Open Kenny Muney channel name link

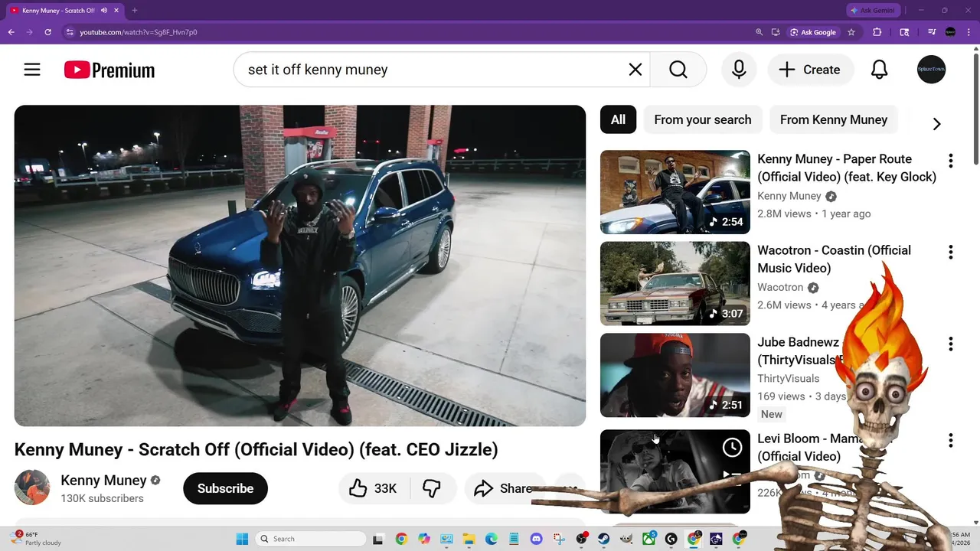(103, 480)
